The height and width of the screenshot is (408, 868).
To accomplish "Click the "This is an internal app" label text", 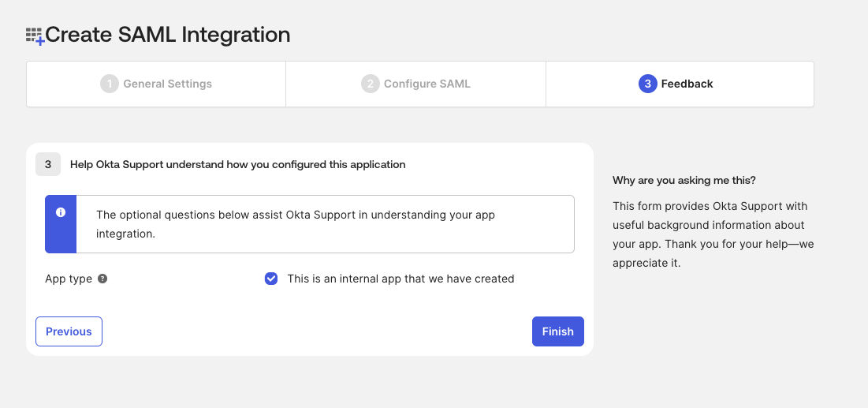I will [x=400, y=279].
